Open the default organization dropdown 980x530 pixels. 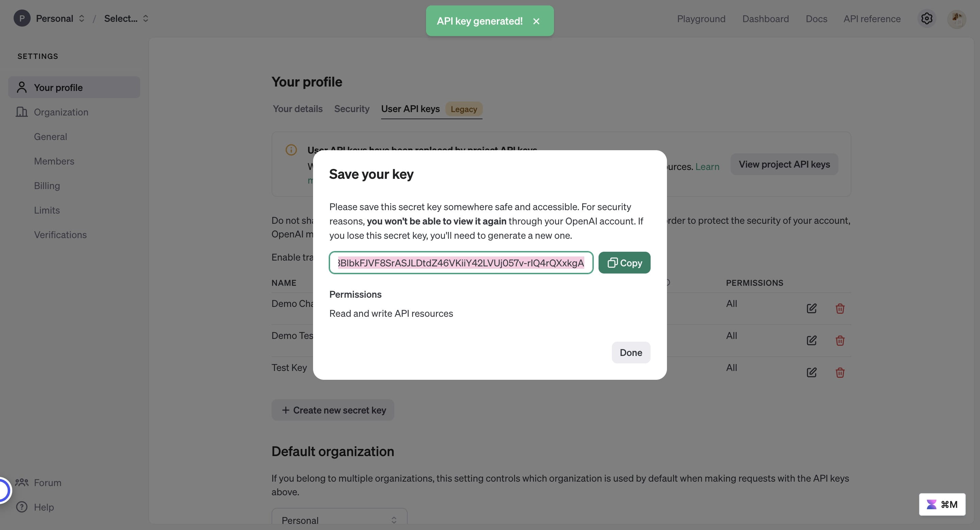click(339, 519)
